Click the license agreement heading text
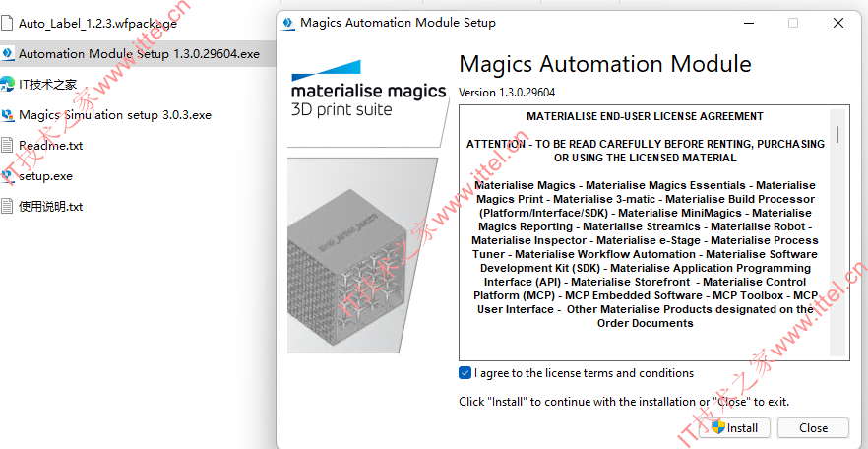Image resolution: width=868 pixels, height=449 pixels. point(645,117)
